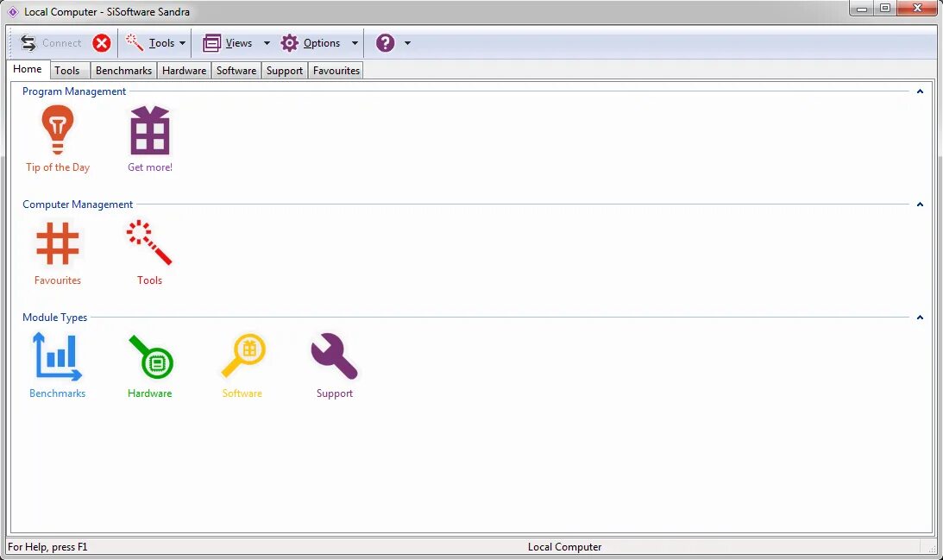This screenshot has width=943, height=560.
Task: Open the Benchmarks chart icon
Action: 57,356
